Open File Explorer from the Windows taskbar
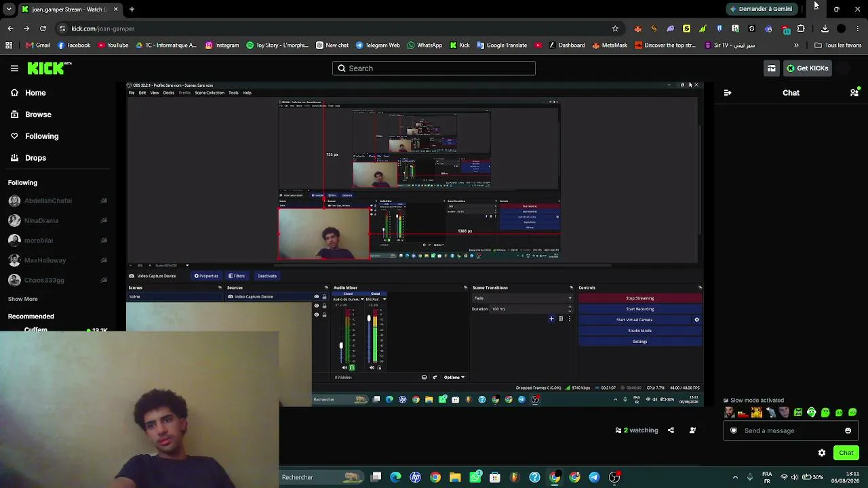 point(455,477)
